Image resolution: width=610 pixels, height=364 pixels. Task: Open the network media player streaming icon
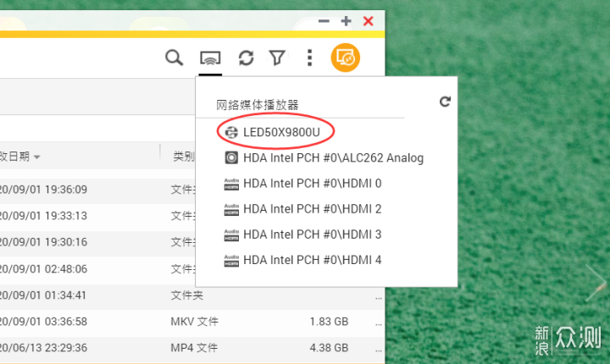pos(210,58)
